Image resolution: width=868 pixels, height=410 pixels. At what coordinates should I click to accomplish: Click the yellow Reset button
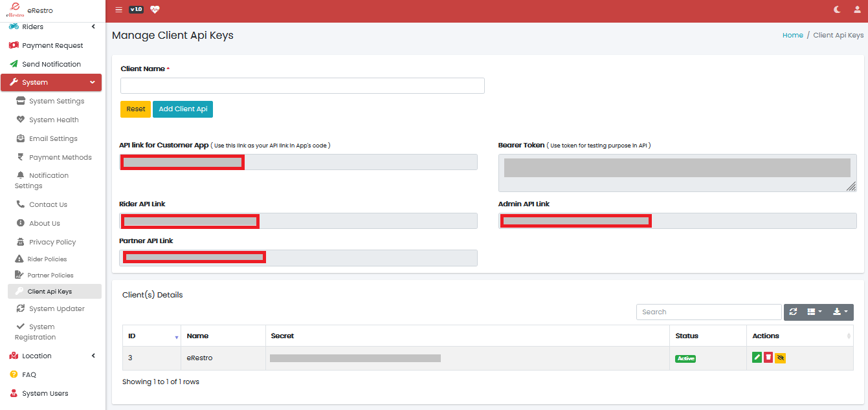click(x=135, y=109)
